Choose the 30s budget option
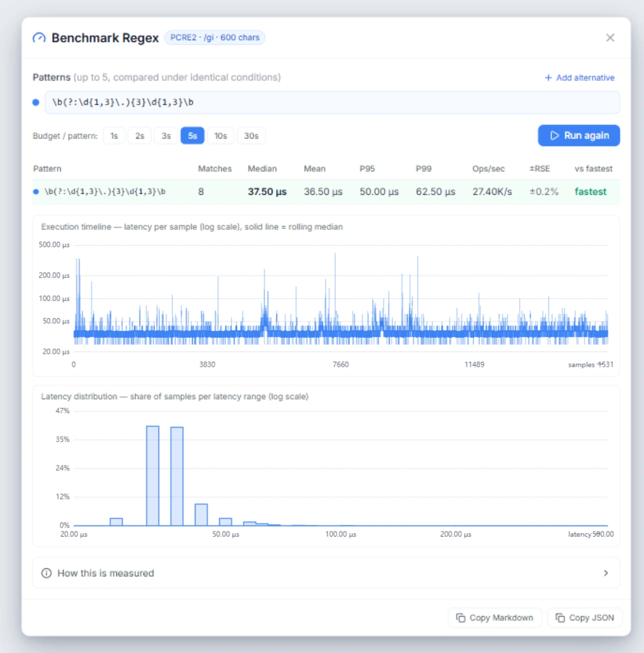The height and width of the screenshot is (653, 644). point(251,136)
